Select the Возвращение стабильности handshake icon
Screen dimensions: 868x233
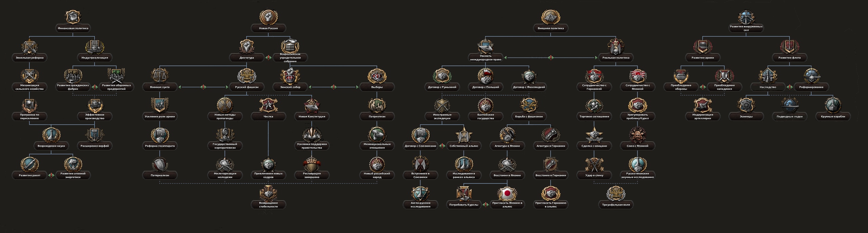click(268, 194)
